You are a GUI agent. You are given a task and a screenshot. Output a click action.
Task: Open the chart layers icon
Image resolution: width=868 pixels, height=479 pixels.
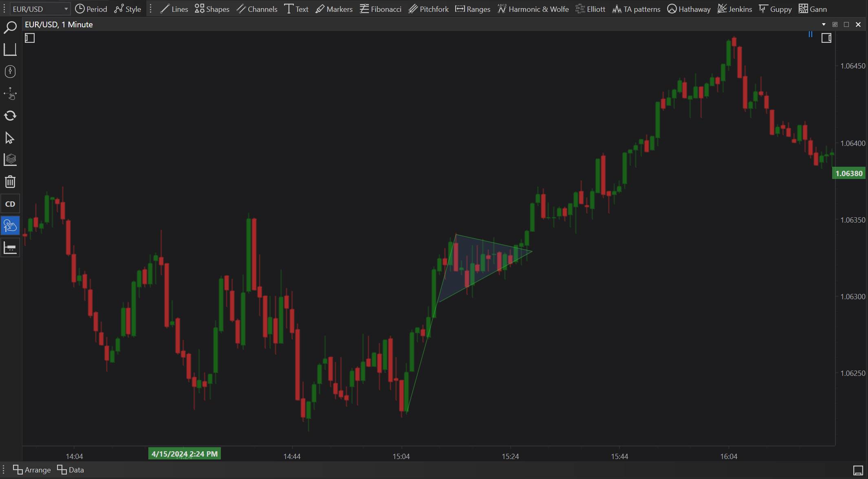pos(10,160)
